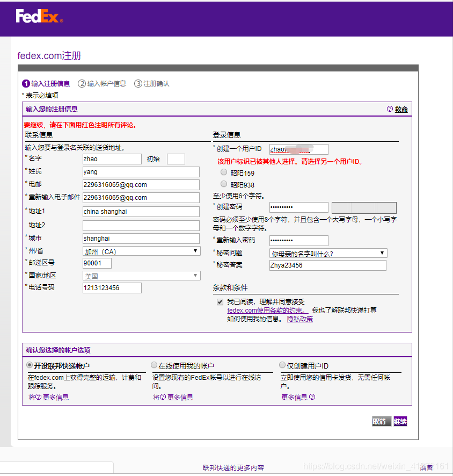Open the 秘密问题 secret question dropdown

[x=328, y=253]
